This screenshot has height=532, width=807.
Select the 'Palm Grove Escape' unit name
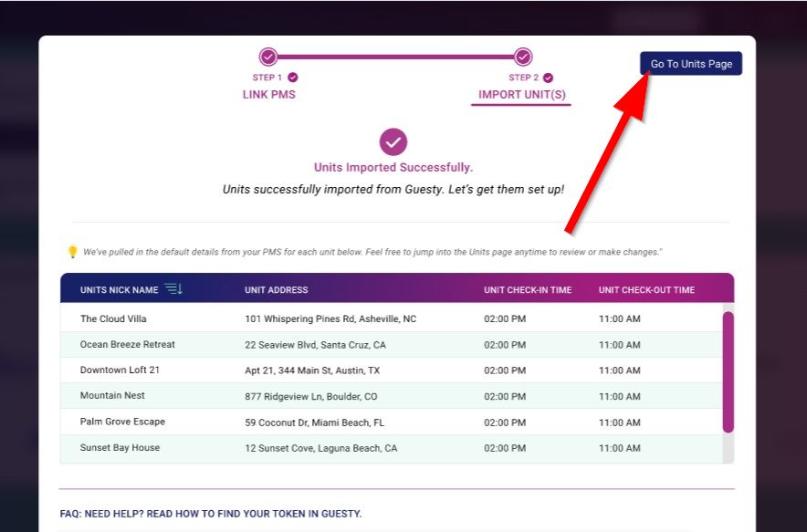[x=122, y=422]
